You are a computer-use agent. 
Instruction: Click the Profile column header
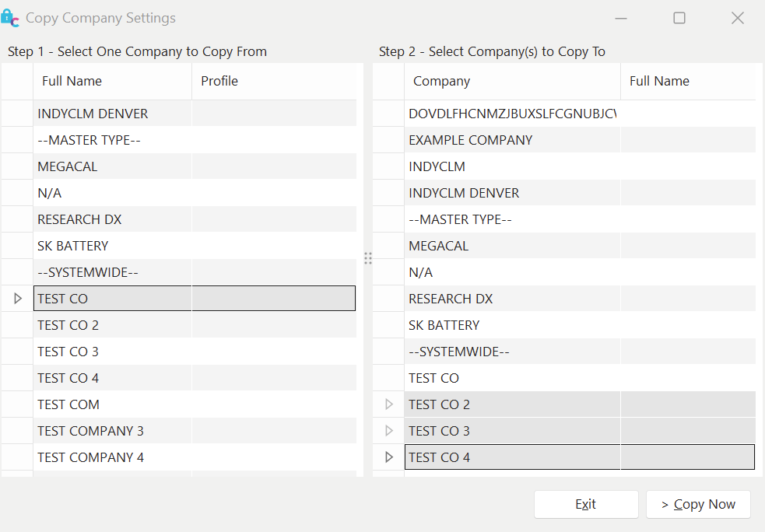(272, 81)
